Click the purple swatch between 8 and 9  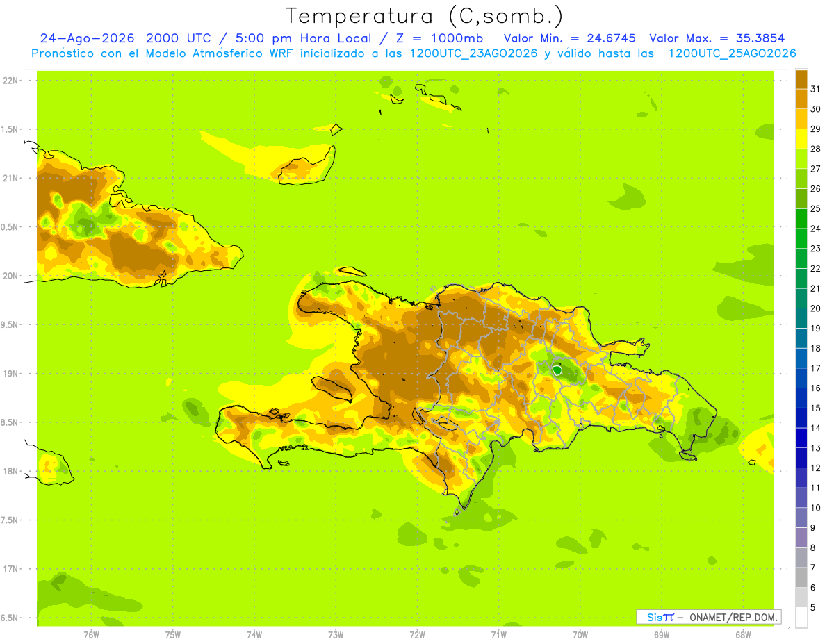(801, 538)
